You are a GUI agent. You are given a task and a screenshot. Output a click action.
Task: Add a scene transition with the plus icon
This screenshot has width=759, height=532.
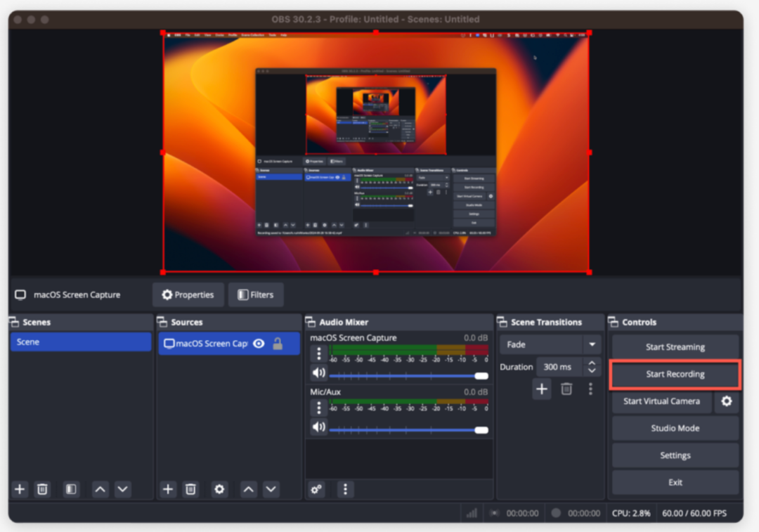542,389
